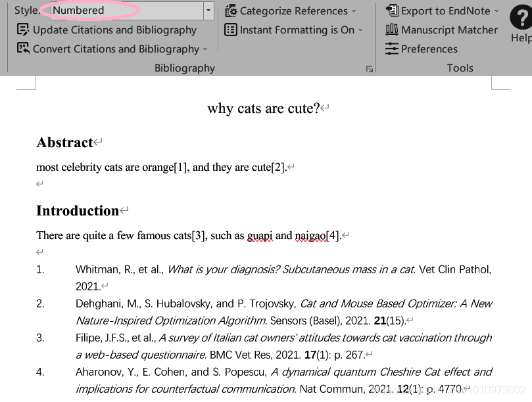Click reference 2 authors starting 'Dehghani, M.'

pyautogui.click(x=186, y=303)
